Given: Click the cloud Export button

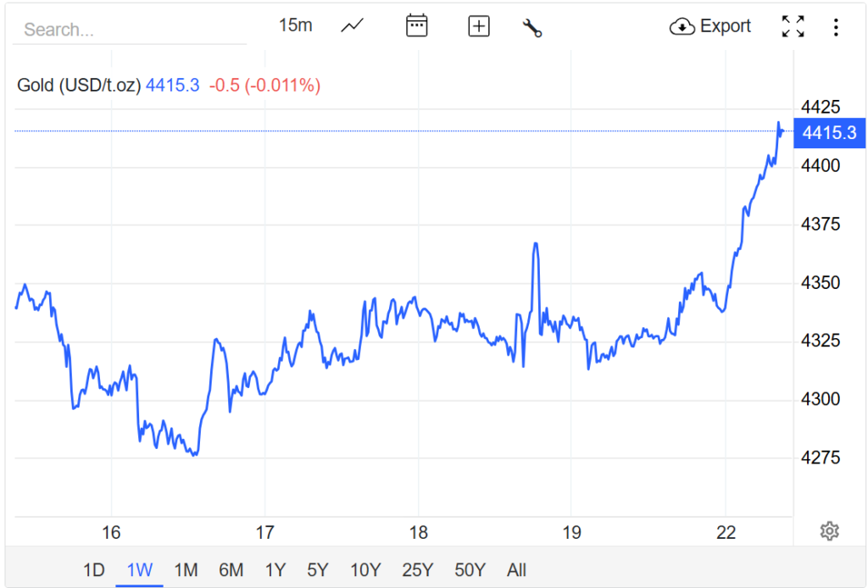Looking at the screenshot, I should (x=710, y=26).
